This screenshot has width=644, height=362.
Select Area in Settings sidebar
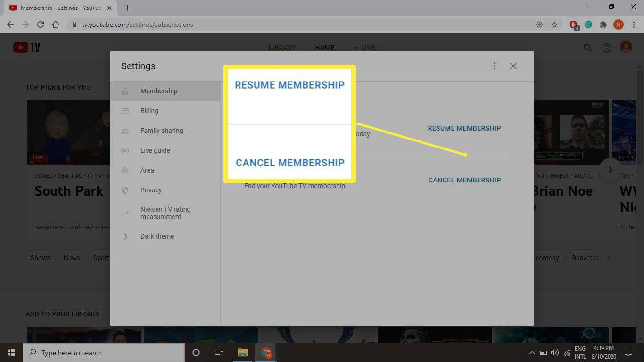click(165, 170)
